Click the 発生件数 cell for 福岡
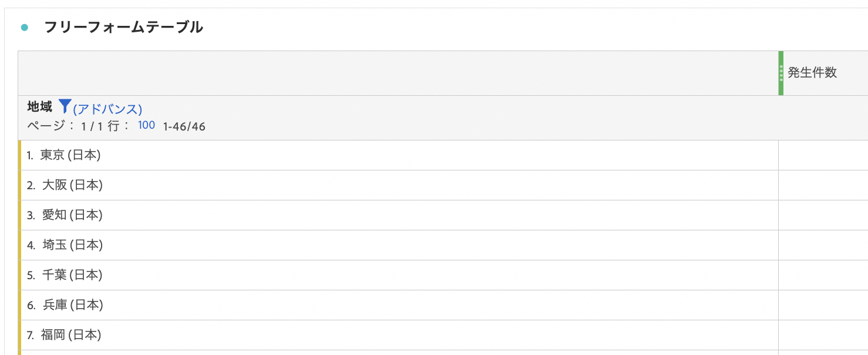Image resolution: width=868 pixels, height=355 pixels. click(823, 335)
